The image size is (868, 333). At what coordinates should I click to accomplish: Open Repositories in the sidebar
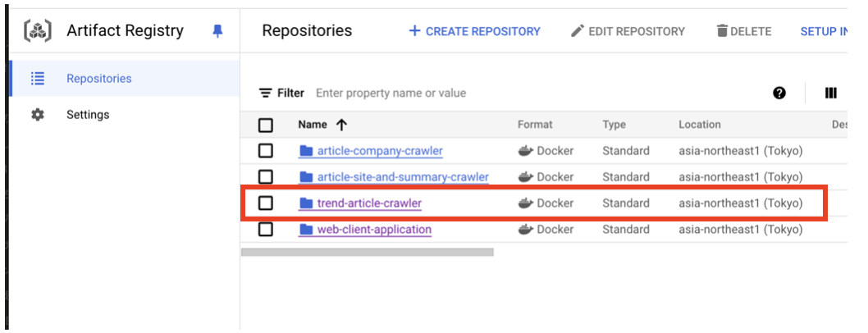coord(98,79)
